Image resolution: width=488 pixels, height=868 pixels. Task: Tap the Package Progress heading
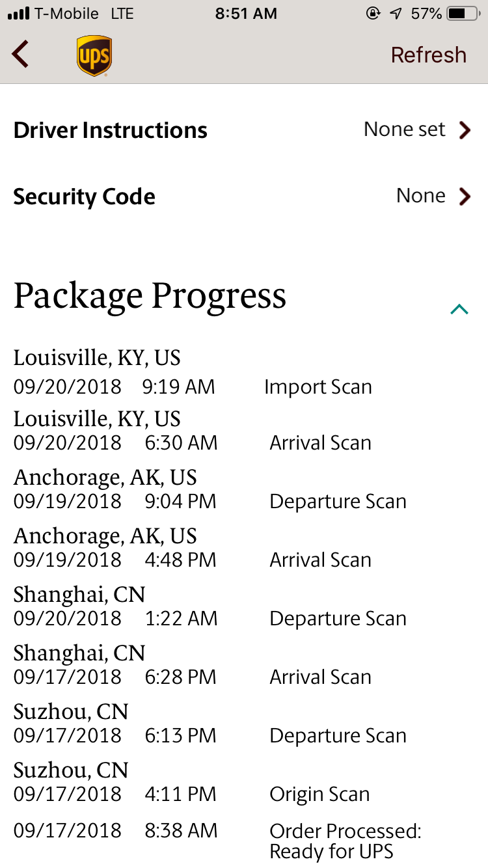click(x=150, y=297)
